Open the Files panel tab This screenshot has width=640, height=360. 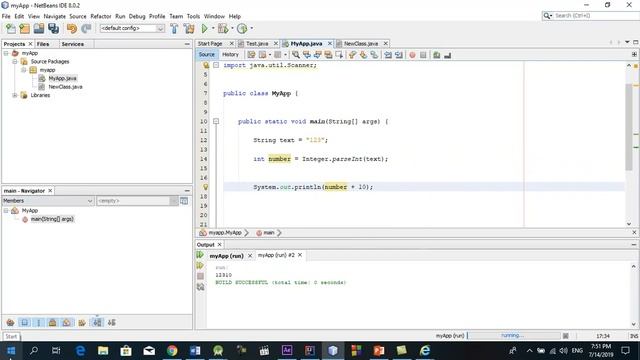[43, 44]
